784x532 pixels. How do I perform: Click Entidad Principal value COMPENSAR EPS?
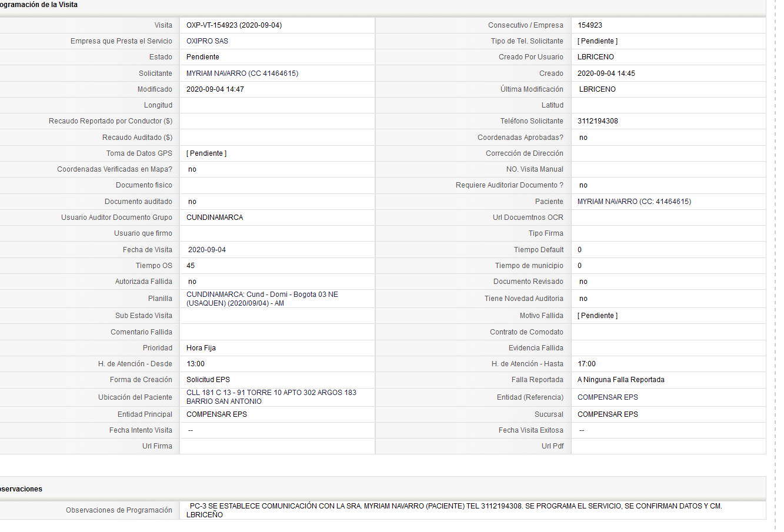[x=216, y=414]
